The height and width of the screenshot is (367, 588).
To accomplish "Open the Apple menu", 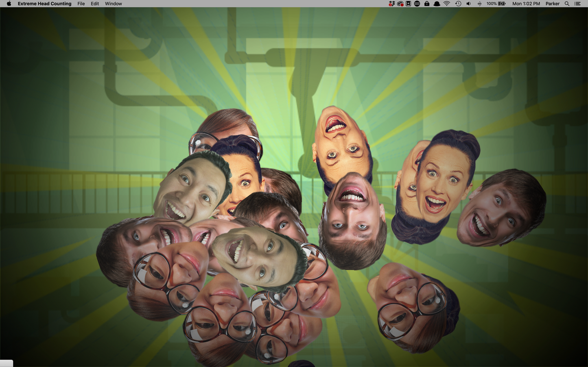I will 9,4.
